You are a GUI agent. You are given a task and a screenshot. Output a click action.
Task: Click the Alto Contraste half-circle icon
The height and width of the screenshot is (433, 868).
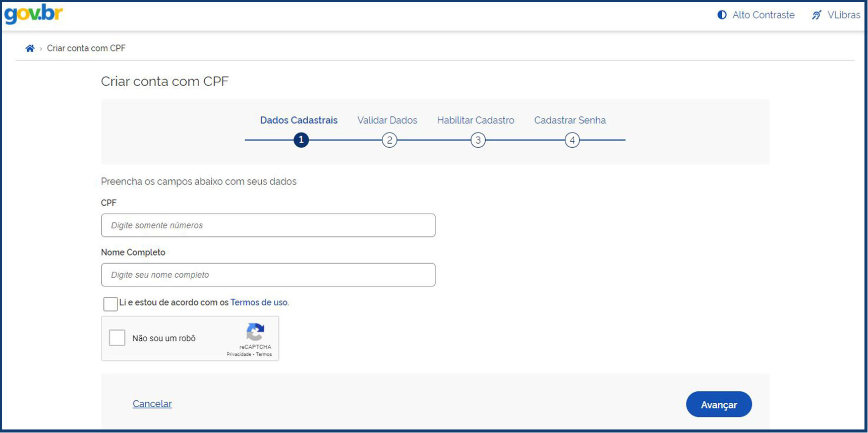tap(722, 15)
